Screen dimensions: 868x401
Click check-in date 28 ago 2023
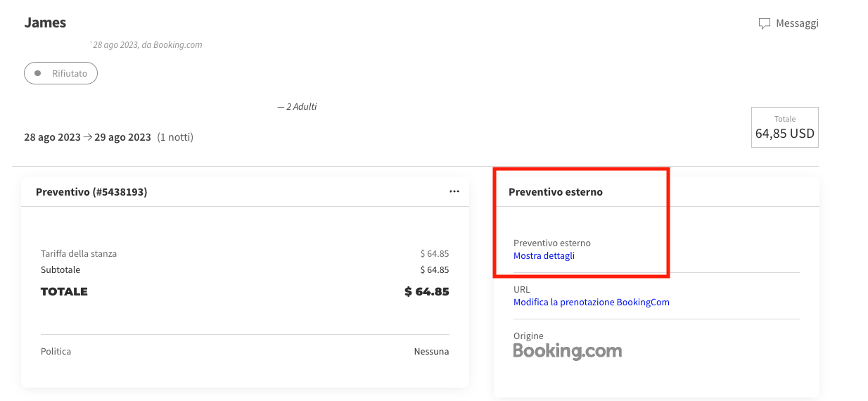(x=52, y=137)
